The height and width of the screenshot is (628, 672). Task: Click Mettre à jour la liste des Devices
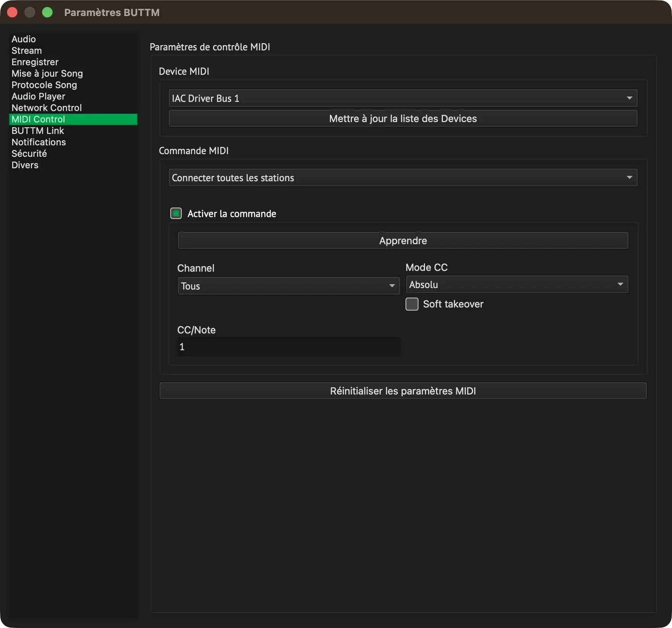pyautogui.click(x=403, y=119)
